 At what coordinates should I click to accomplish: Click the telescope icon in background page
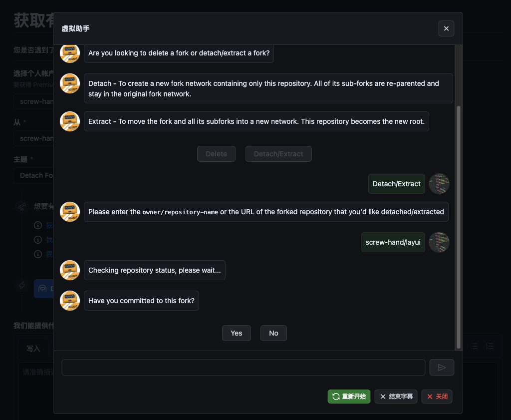tap(22, 206)
